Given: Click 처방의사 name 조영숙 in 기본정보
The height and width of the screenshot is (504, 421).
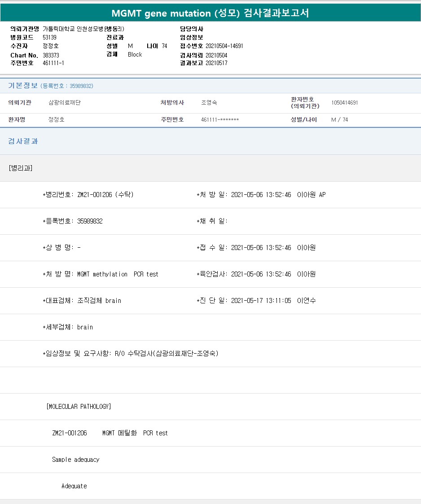Looking at the screenshot, I should click(209, 103).
